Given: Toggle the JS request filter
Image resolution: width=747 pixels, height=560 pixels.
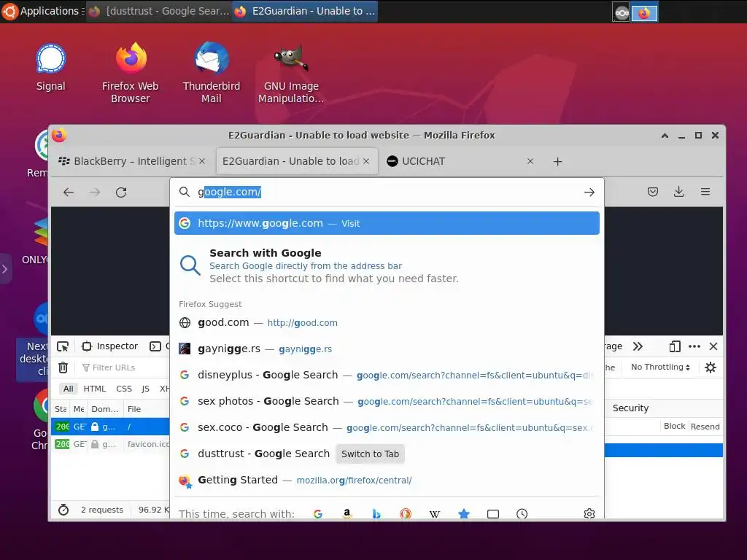Looking at the screenshot, I should [x=145, y=389].
